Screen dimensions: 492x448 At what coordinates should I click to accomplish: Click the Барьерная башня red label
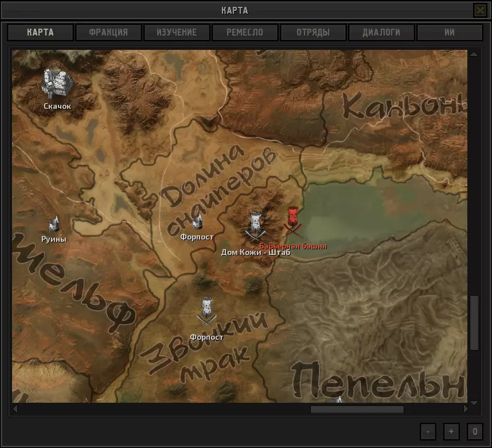(x=293, y=246)
